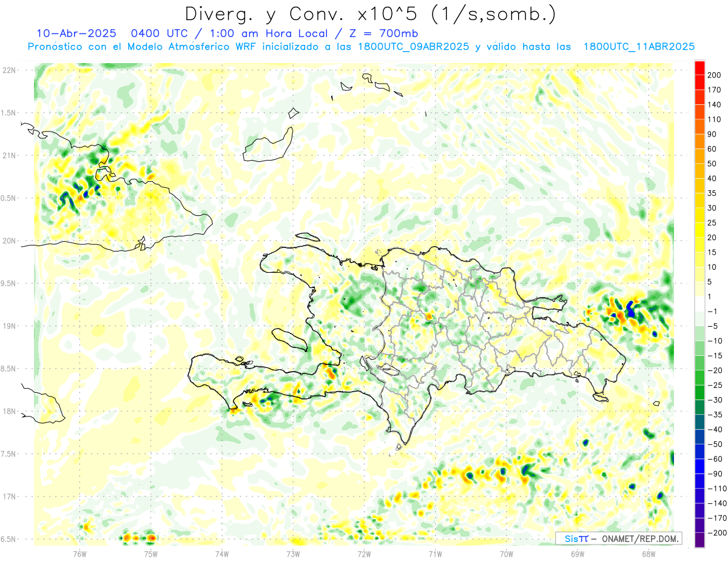Viewport: 728px width, 562px height.
Task: Click the "8.5N" latitude label
Action: (9, 369)
